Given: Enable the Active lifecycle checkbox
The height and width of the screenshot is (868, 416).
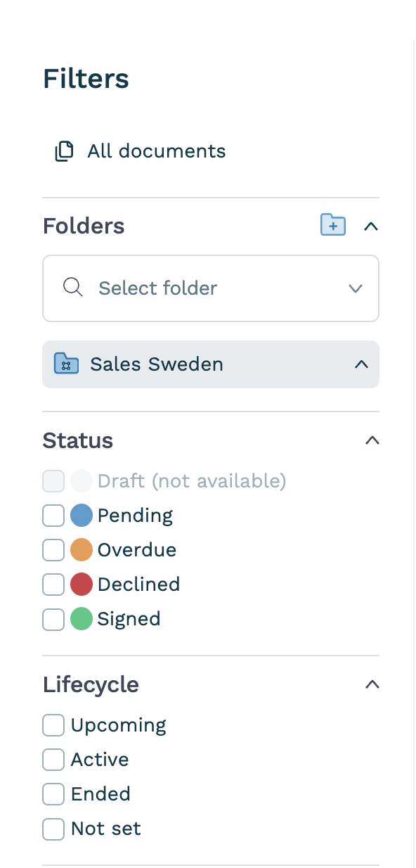Looking at the screenshot, I should coord(53,760).
